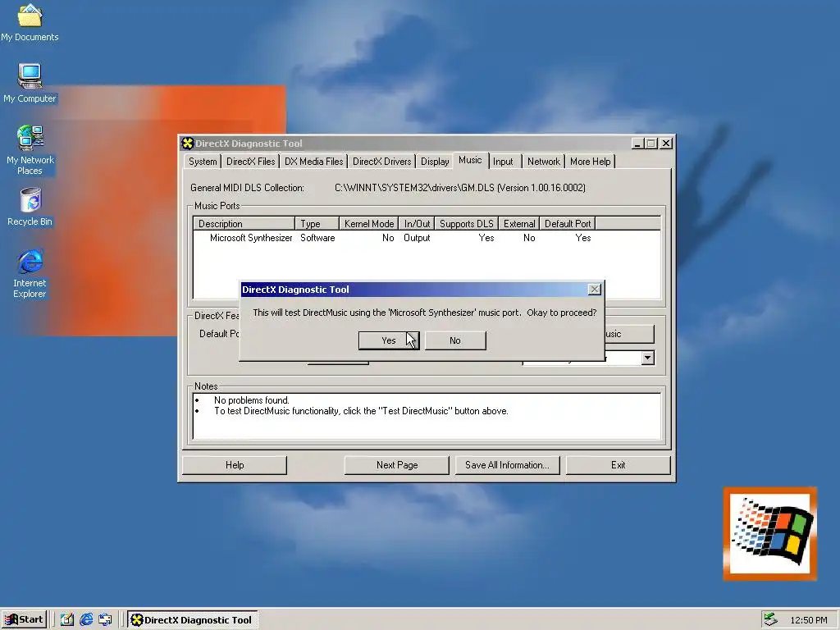The image size is (840, 630).
Task: Click the In/Out column header
Action: (x=417, y=224)
